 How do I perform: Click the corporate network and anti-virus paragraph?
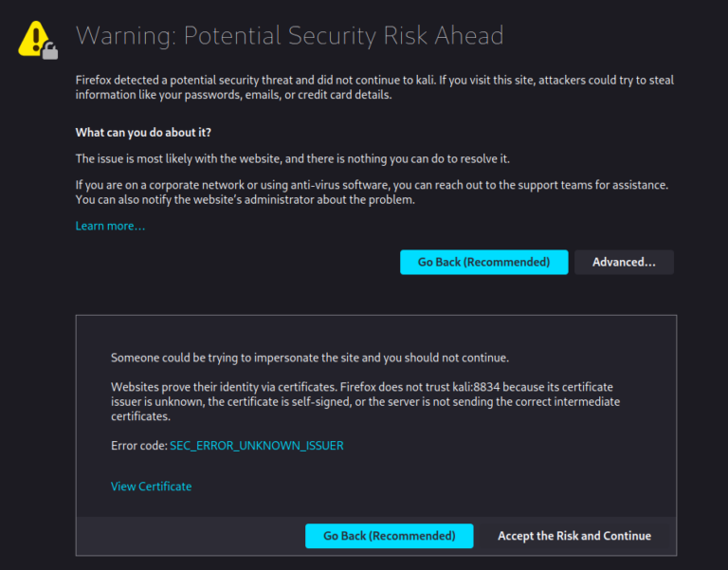(372, 184)
